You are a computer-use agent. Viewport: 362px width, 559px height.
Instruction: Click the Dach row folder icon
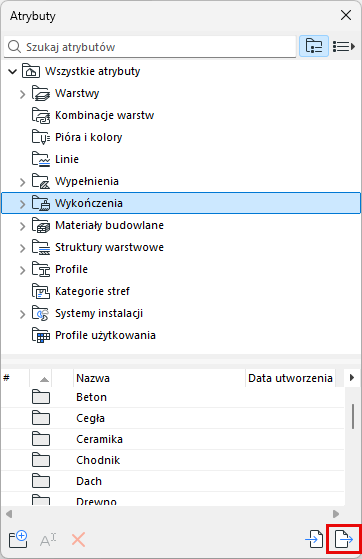(41, 481)
